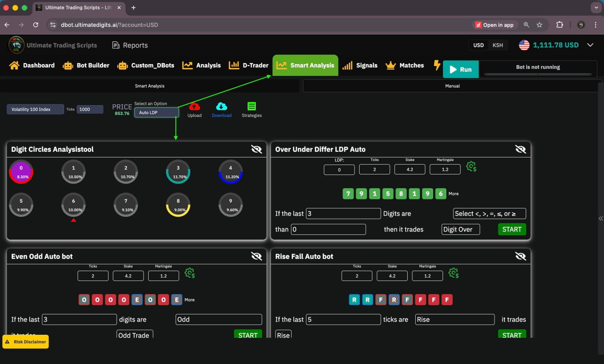Screen dimensions: 604x364
Task: Hide the Digit Circles Analysistool panel
Action: [x=256, y=149]
